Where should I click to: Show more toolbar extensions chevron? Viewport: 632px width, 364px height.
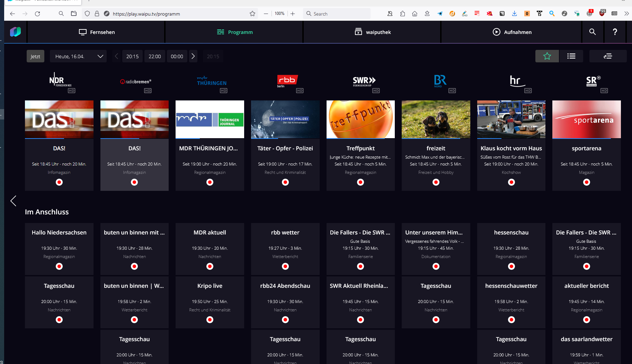tap(626, 14)
